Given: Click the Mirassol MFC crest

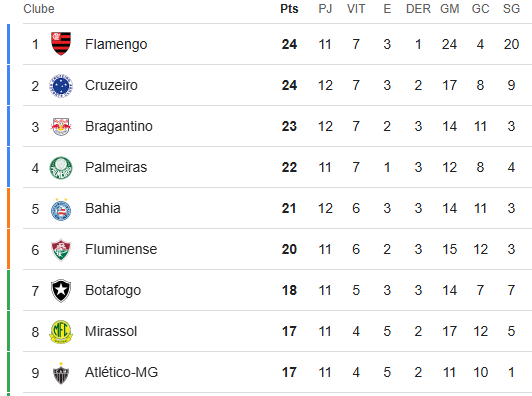Looking at the screenshot, I should pos(61,332).
